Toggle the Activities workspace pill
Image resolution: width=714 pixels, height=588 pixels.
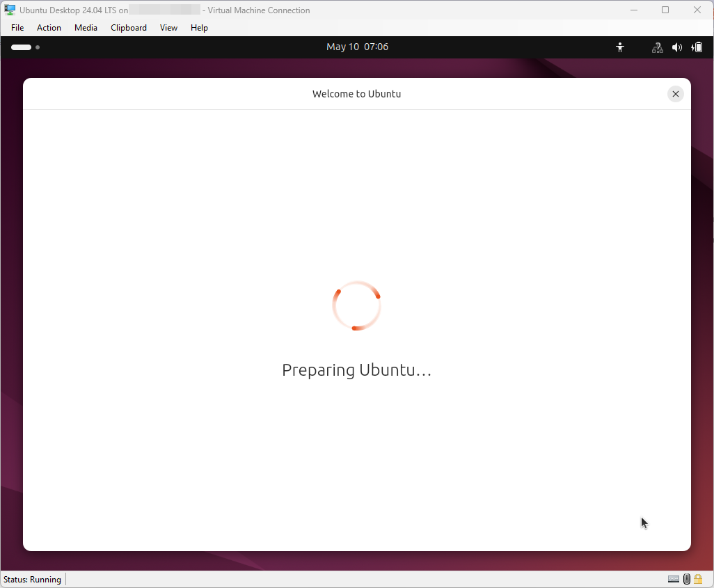click(x=21, y=47)
